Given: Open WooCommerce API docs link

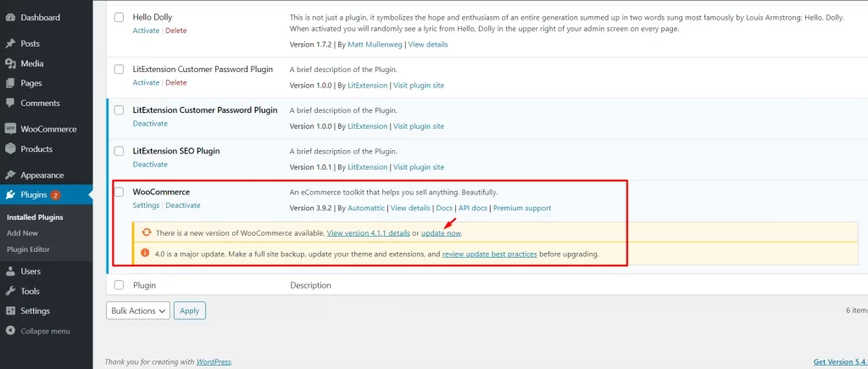Looking at the screenshot, I should point(473,209).
